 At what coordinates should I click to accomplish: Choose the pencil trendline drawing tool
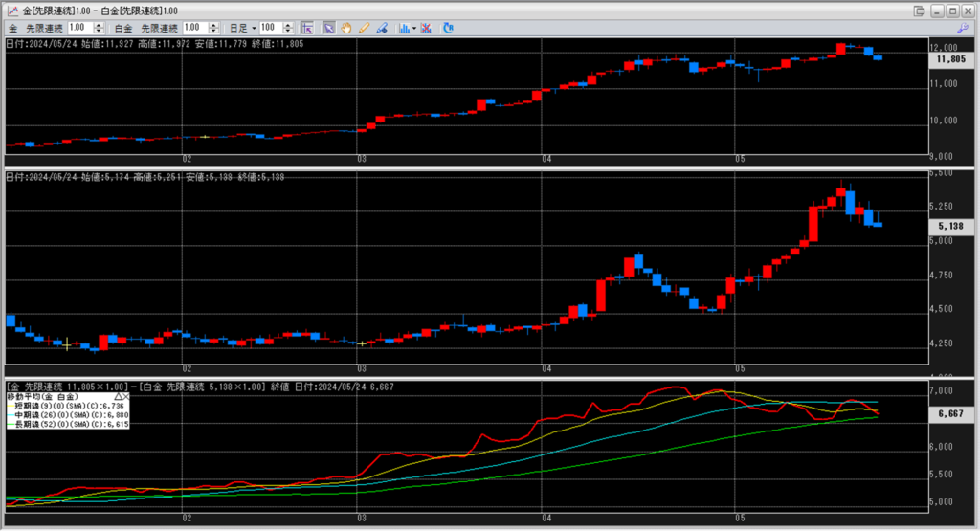pyautogui.click(x=364, y=28)
